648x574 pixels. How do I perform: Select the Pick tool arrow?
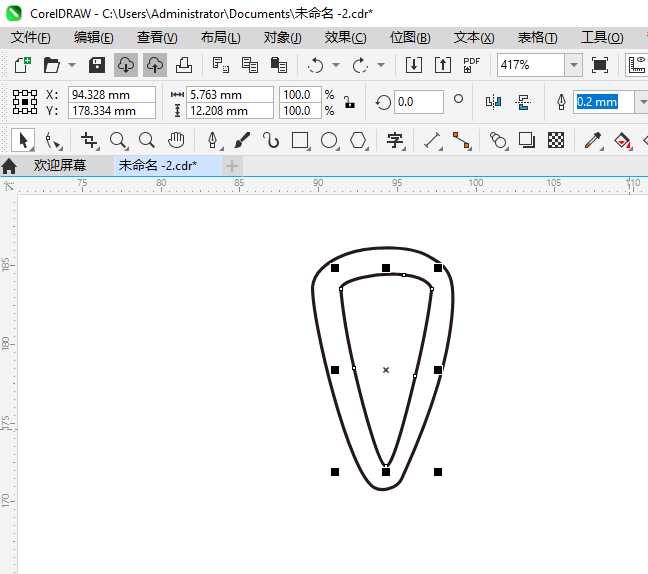tap(25, 140)
